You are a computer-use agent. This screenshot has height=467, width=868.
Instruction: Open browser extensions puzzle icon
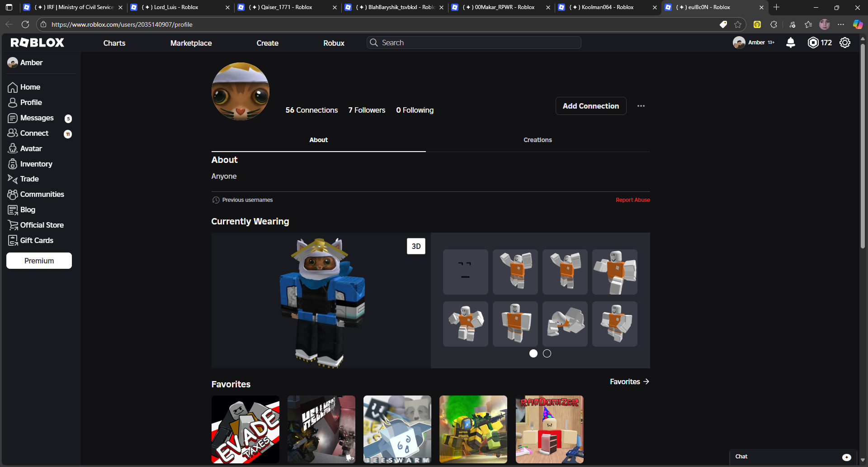[x=774, y=24]
